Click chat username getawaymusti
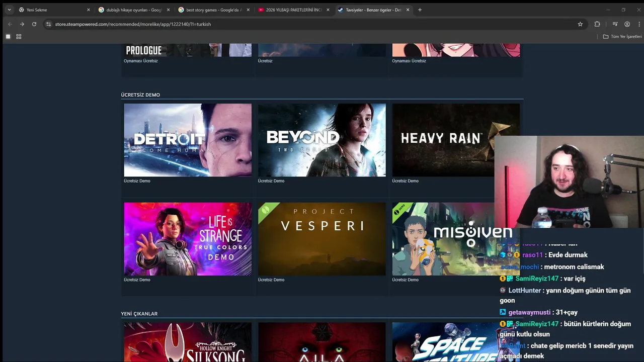The height and width of the screenshot is (362, 644). (529, 312)
